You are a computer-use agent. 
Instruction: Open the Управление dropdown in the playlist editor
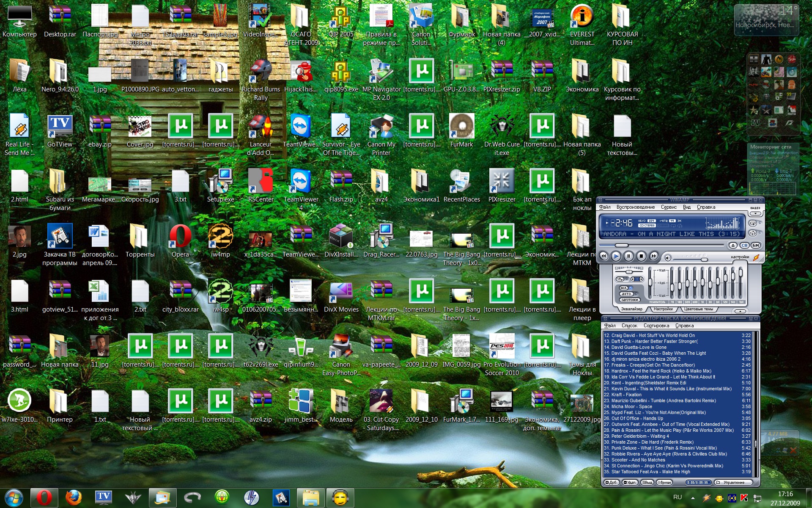coord(734,482)
